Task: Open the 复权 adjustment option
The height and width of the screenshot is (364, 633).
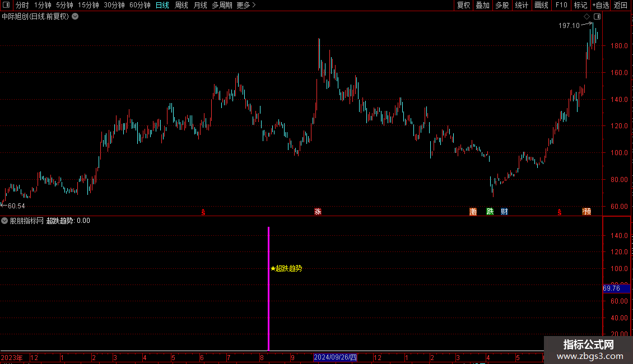Action: tap(463, 5)
